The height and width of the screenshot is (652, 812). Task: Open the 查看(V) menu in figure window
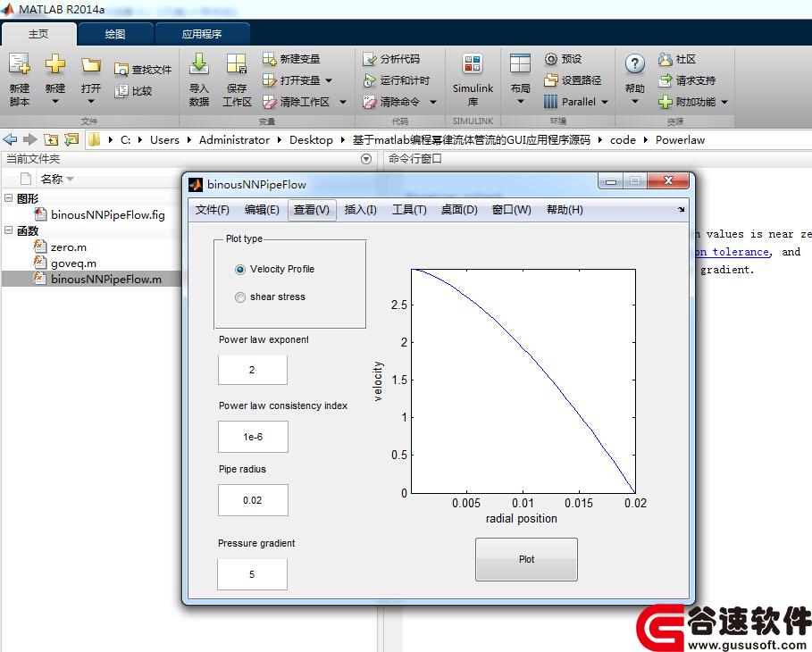coord(312,210)
